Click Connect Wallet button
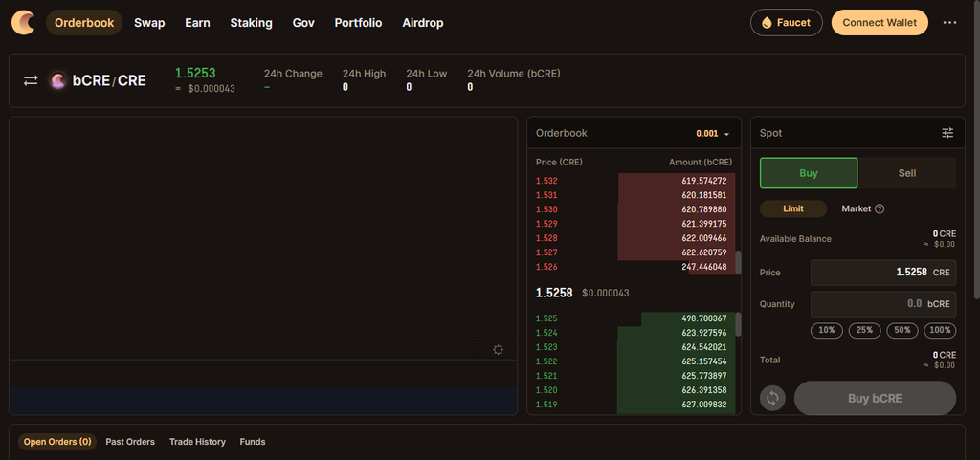The height and width of the screenshot is (460, 980). coord(880,22)
